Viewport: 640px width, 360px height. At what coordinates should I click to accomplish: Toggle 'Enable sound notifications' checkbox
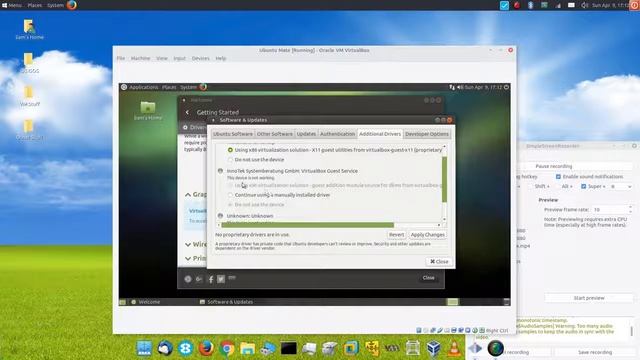(x=558, y=177)
